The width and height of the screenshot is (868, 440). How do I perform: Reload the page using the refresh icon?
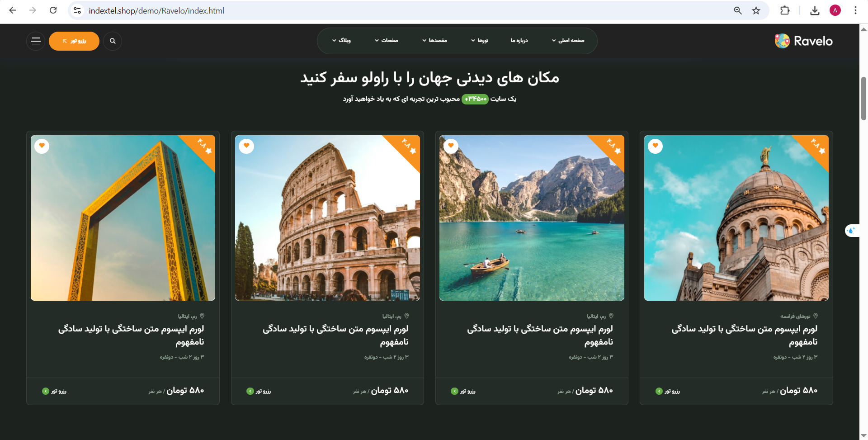point(53,10)
